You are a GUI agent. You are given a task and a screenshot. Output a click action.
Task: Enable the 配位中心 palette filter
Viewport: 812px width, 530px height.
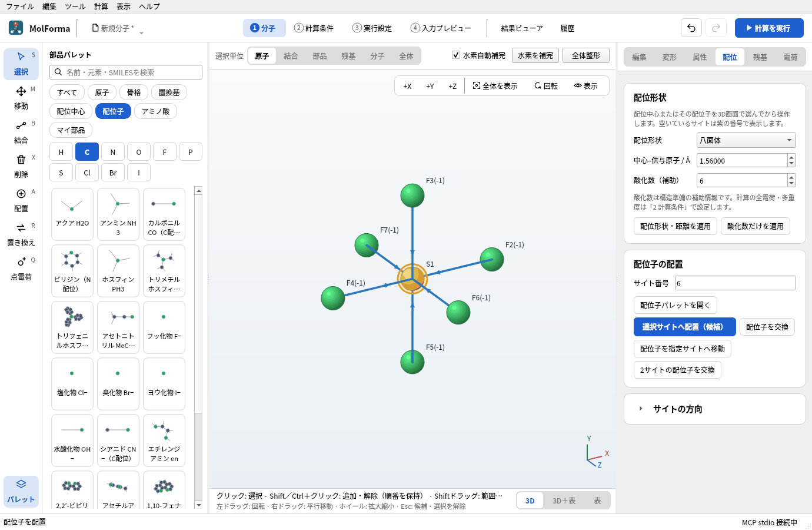click(x=71, y=111)
